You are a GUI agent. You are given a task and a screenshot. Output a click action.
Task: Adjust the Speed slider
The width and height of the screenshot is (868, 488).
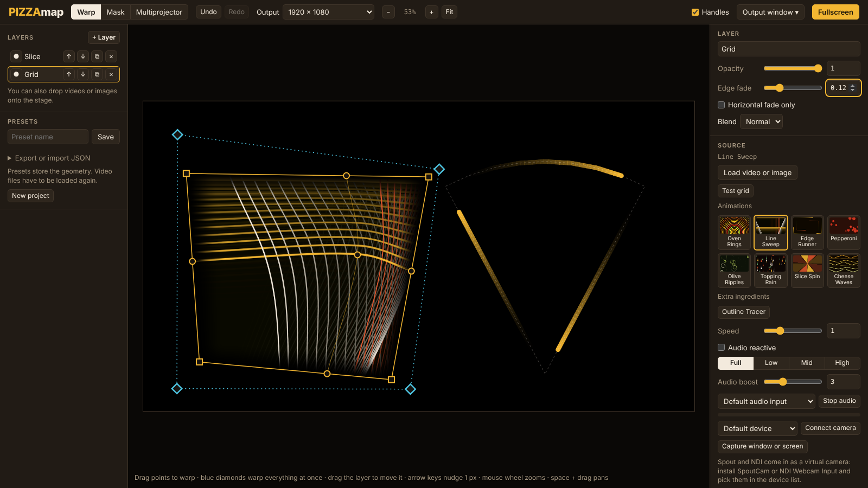tap(793, 331)
